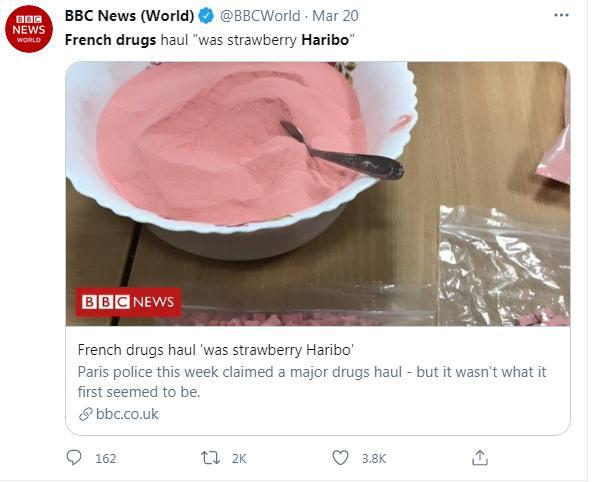
Task: Open the share tweet icon
Action: [x=480, y=458]
